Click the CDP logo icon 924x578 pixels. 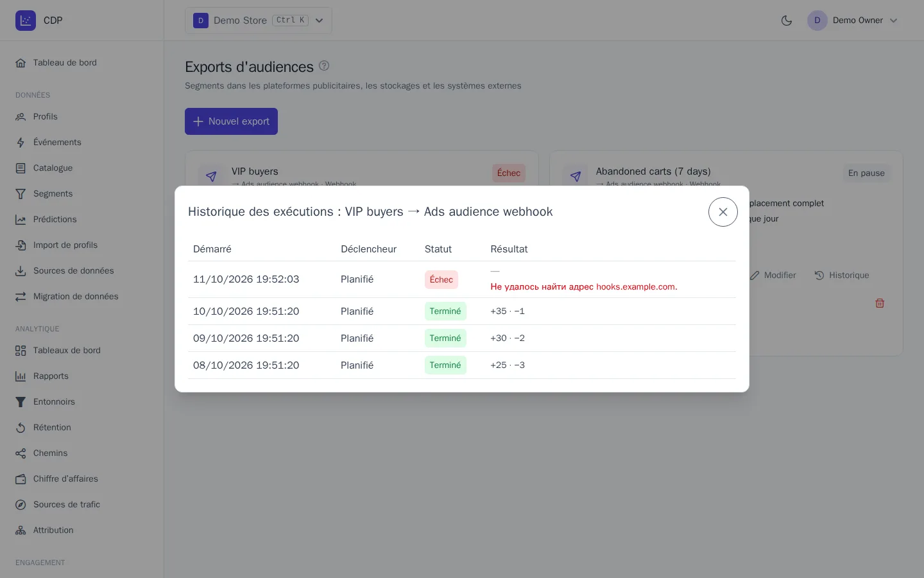26,21
